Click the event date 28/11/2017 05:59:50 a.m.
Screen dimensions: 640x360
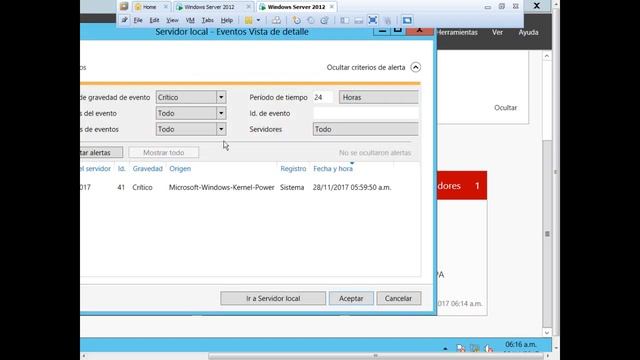pos(352,187)
